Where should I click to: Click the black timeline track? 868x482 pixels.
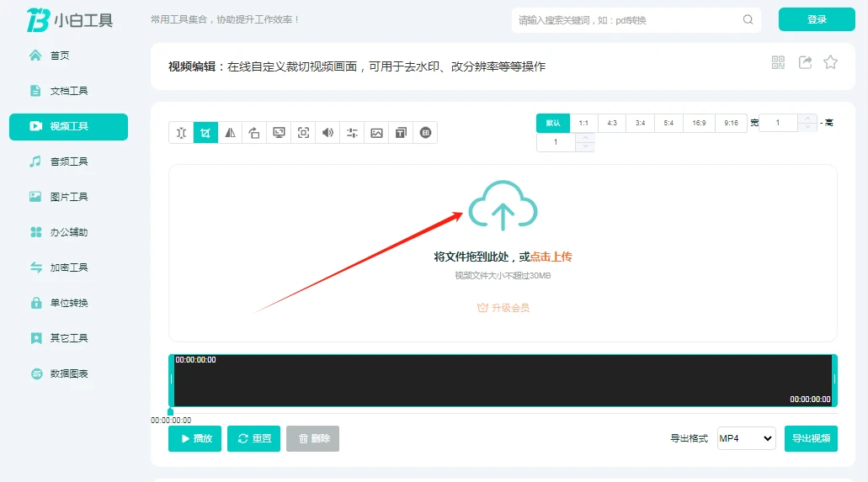click(503, 381)
